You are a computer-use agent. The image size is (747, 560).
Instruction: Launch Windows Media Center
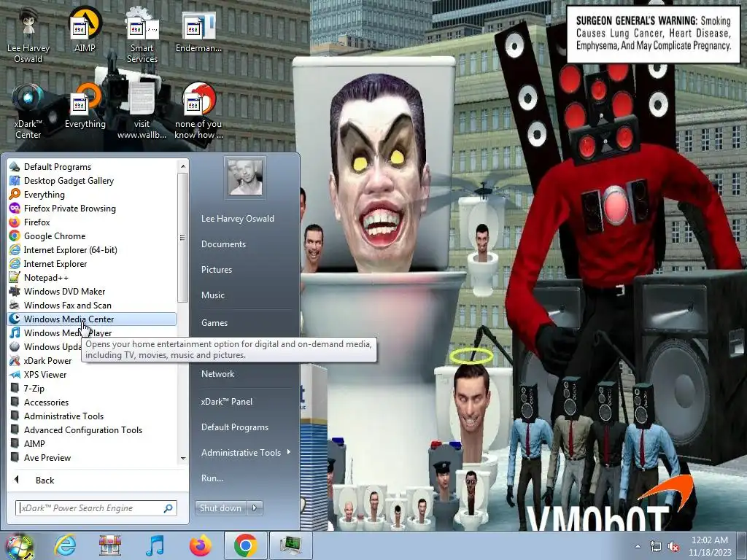(x=92, y=319)
